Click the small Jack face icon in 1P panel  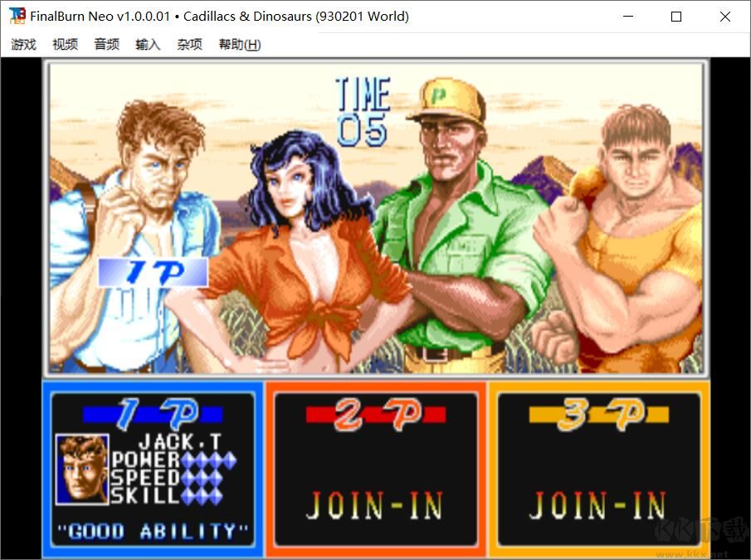click(82, 470)
